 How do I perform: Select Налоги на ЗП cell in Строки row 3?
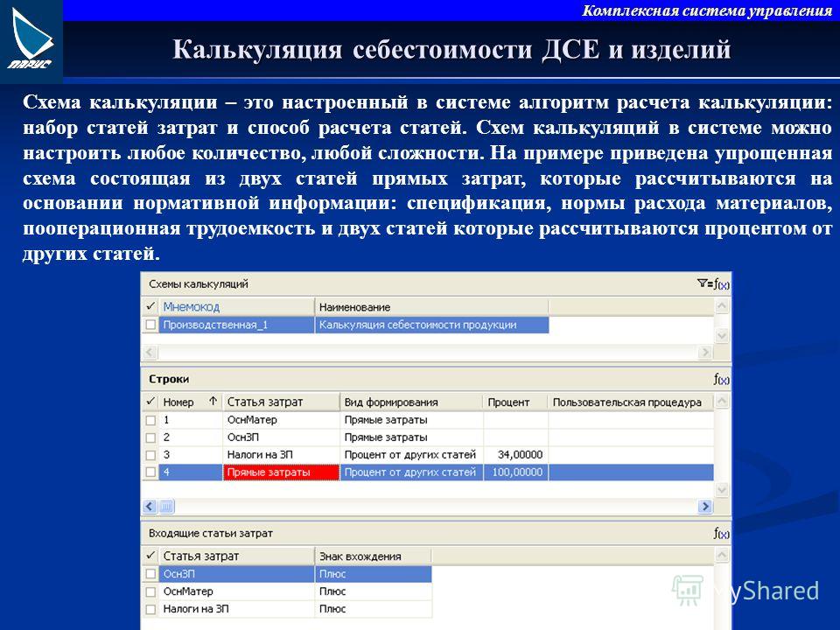click(x=281, y=455)
